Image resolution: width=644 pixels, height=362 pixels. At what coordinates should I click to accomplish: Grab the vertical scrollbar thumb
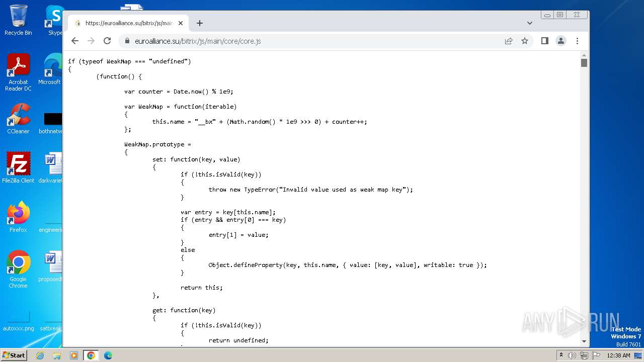click(584, 63)
